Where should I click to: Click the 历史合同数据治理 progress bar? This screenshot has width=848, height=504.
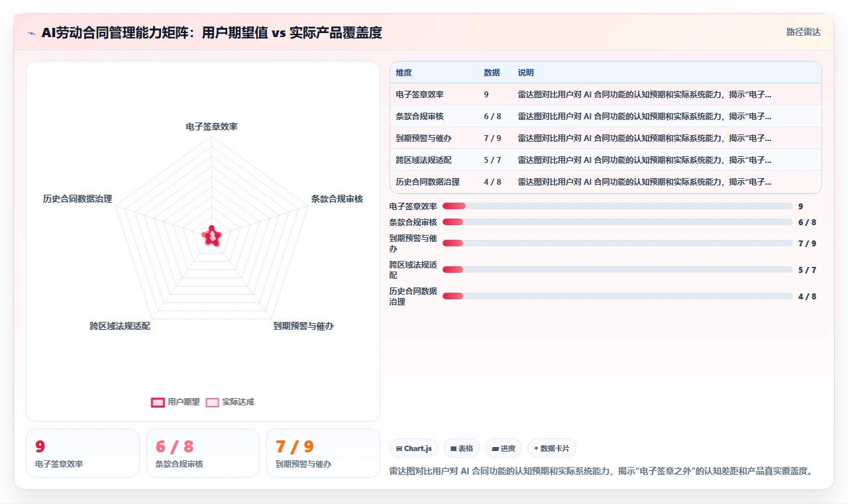(617, 296)
